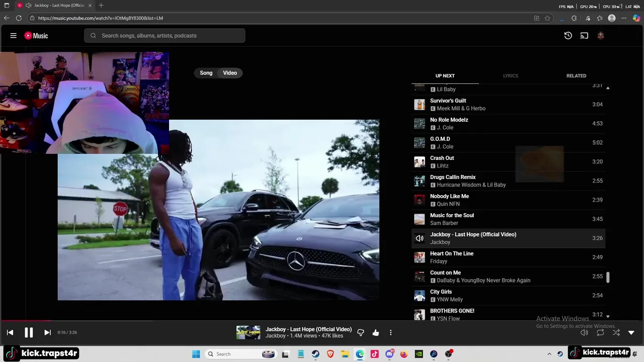
Task: Click the queue scrollbar thumb
Action: 608,277
